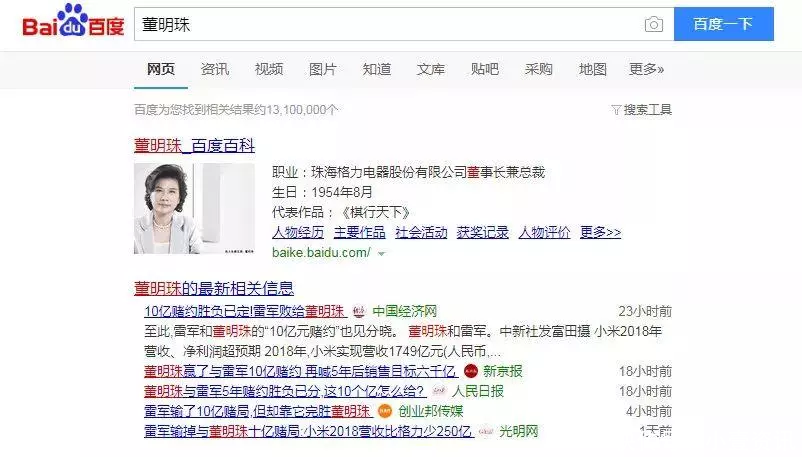Switch to the 资讯 tab

[215, 69]
